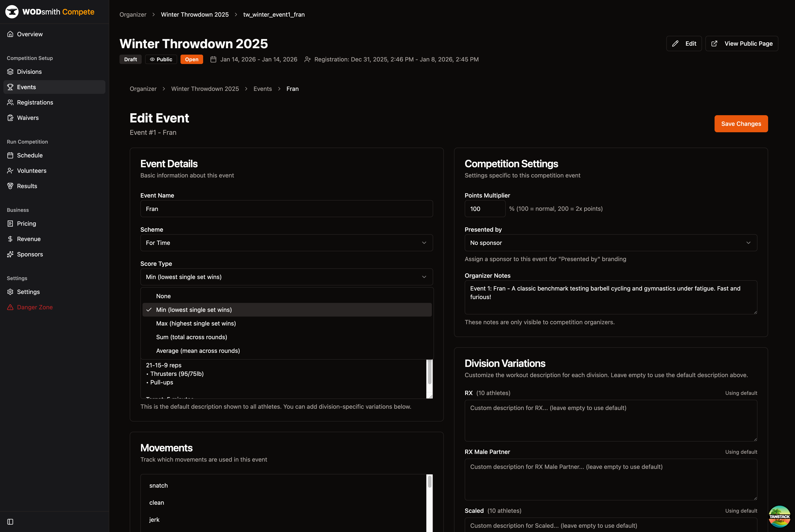Click Fran in lower breadcrumb

point(293,89)
